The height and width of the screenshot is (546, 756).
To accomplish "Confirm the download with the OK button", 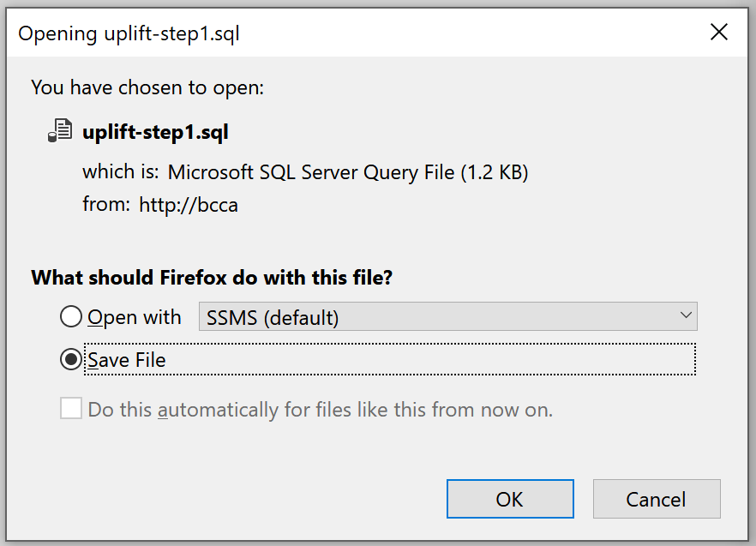I will tap(510, 499).
